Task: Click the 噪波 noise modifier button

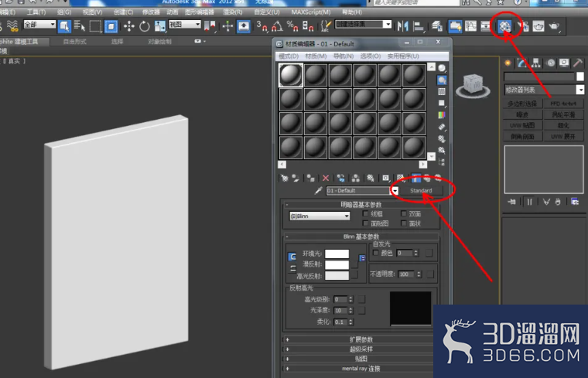Action: [x=522, y=114]
